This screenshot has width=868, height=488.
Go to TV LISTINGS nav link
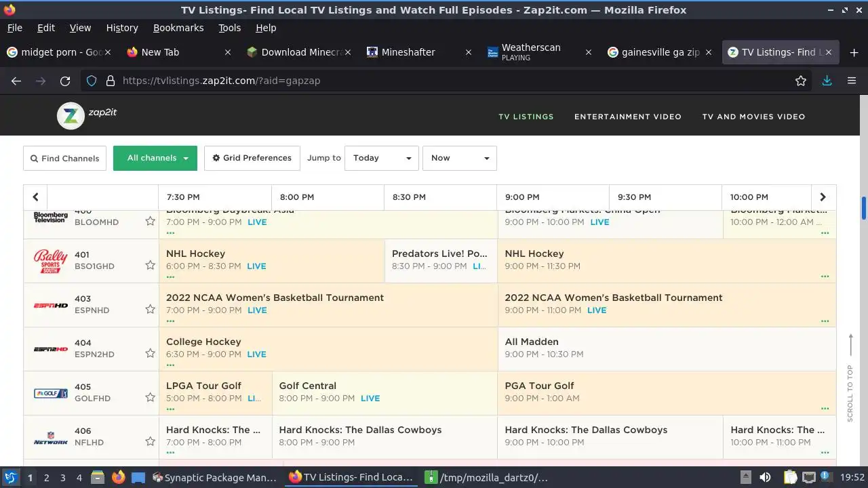pyautogui.click(x=526, y=117)
